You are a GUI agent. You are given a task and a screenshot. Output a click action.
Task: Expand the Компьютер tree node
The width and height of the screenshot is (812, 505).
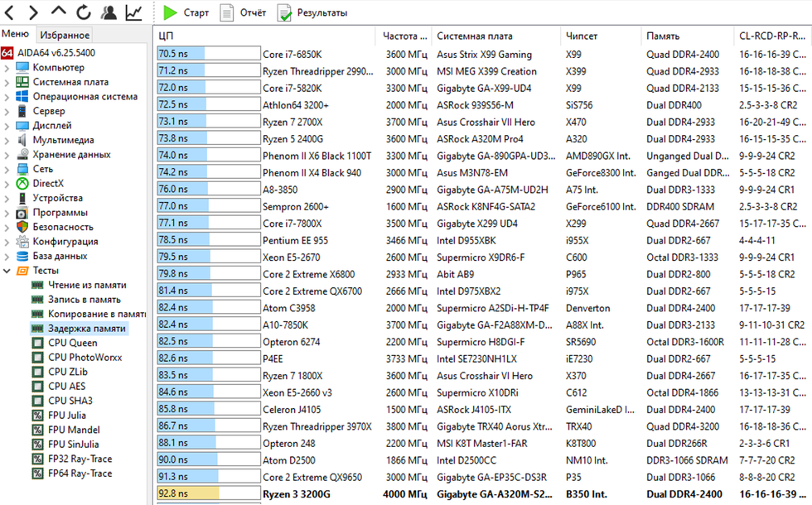click(x=7, y=68)
